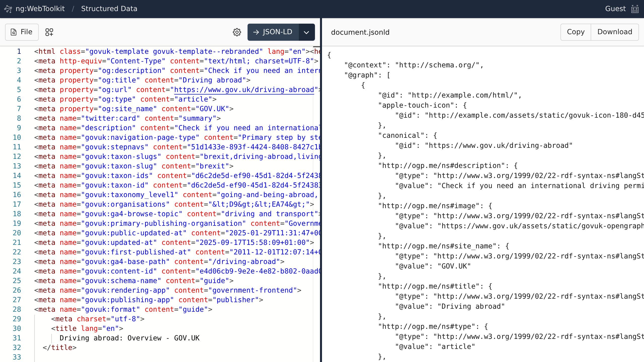Click the vertical pane divider
Viewport: 644px width, 362px height.
pyautogui.click(x=321, y=191)
